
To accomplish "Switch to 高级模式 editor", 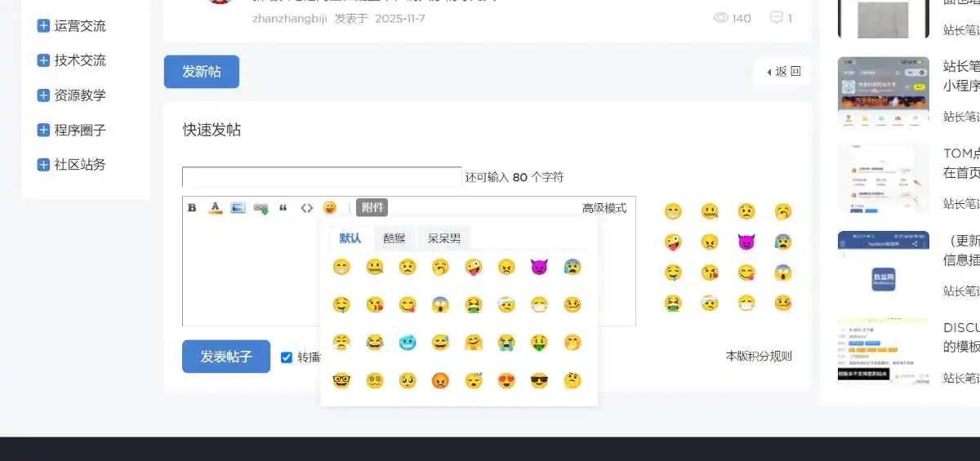I will 604,208.
